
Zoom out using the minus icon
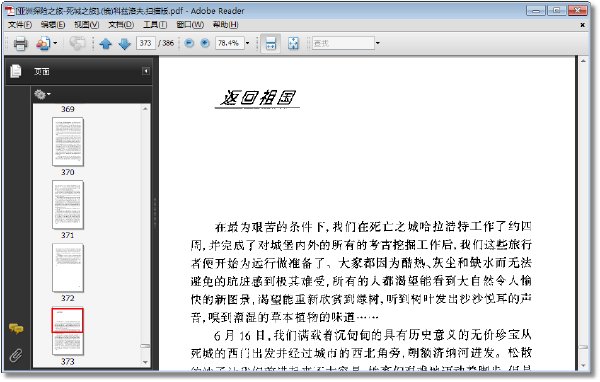pyautogui.click(x=189, y=43)
